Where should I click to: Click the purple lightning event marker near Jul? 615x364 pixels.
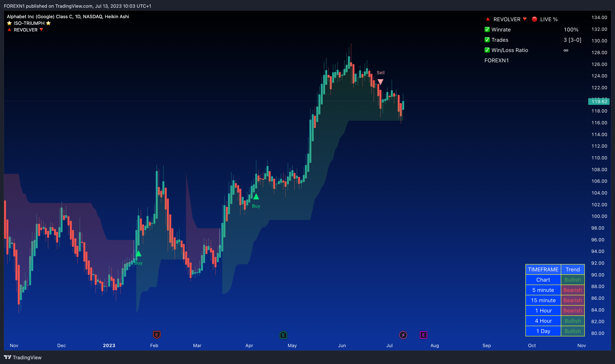pyautogui.click(x=403, y=335)
